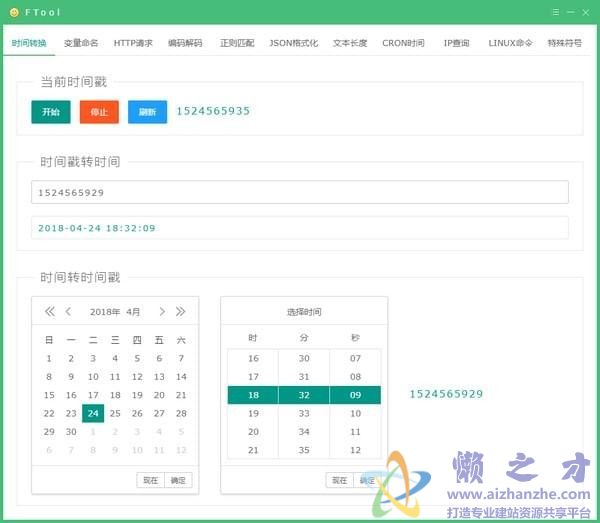Select second 10 in time picker
Screen dimensions: 600x523
click(355, 413)
